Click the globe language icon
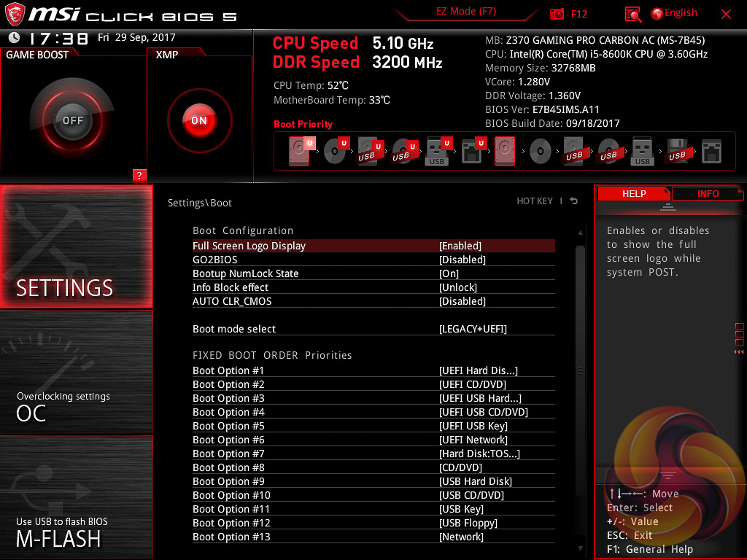747x560 pixels. pyautogui.click(x=657, y=14)
